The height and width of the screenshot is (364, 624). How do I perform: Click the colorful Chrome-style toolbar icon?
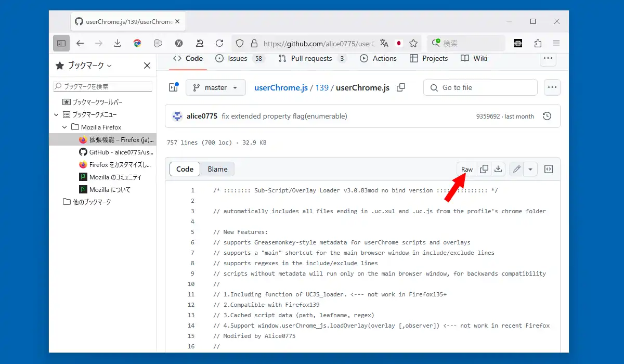point(137,43)
